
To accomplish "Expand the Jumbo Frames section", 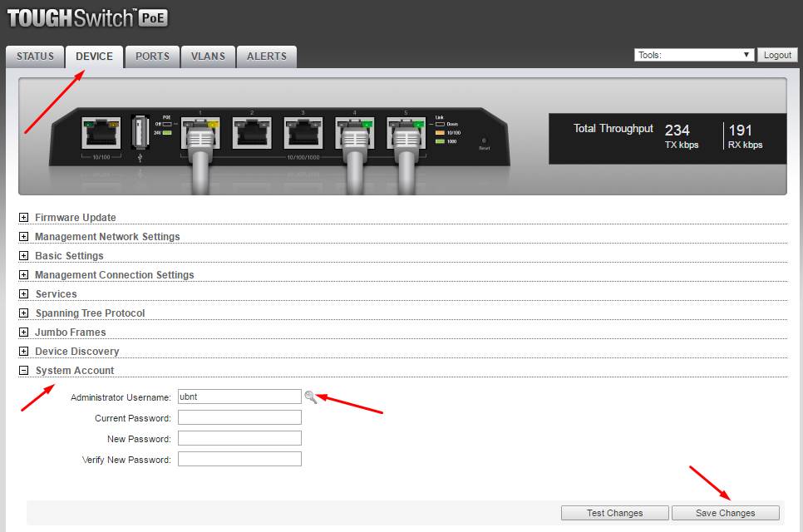I will coord(24,332).
